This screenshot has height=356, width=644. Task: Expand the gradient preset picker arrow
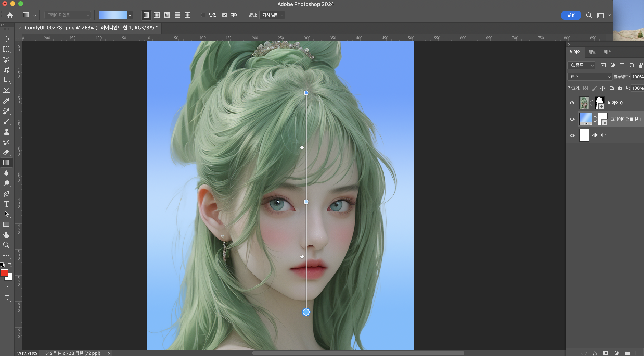coord(130,15)
